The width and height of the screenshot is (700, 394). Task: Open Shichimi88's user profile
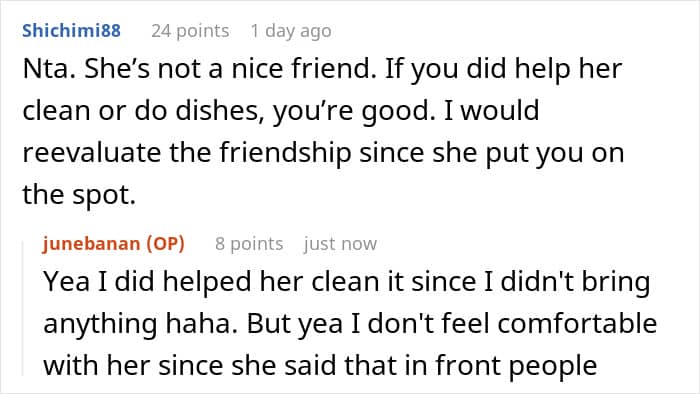(x=71, y=31)
